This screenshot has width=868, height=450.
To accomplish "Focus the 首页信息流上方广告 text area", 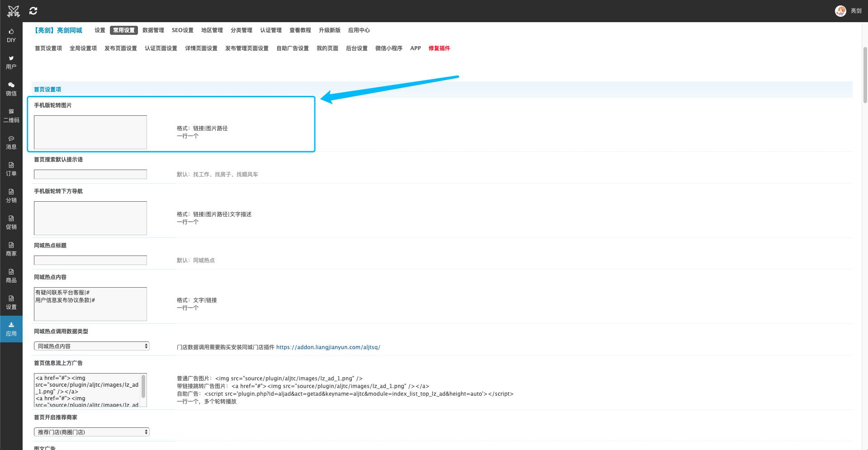I will (x=90, y=390).
